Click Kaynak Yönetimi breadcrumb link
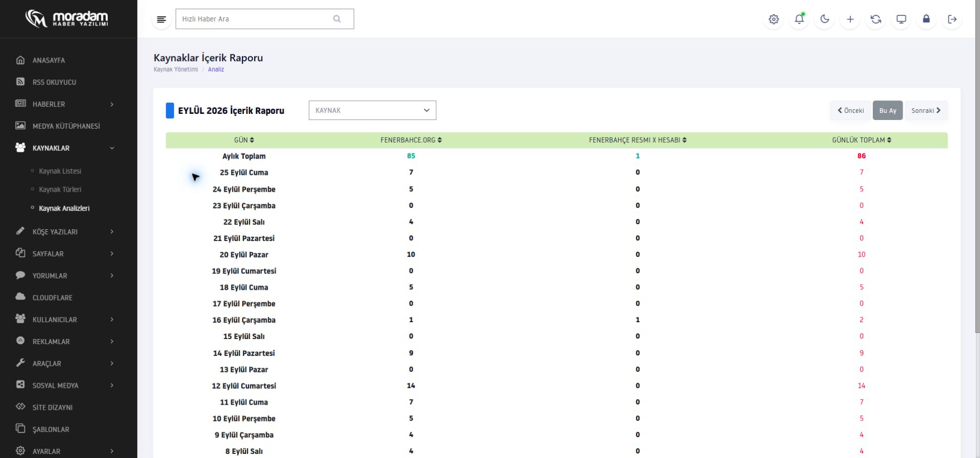This screenshot has width=980, height=458. click(x=176, y=69)
